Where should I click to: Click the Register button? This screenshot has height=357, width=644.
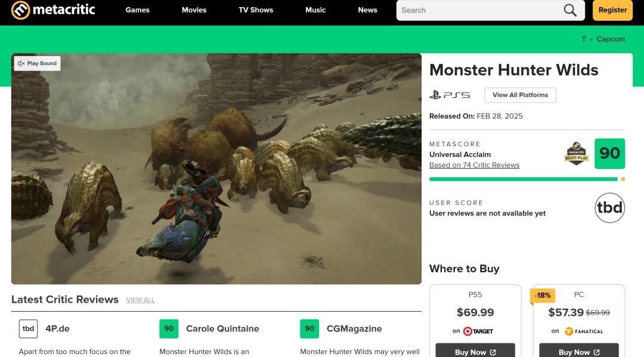[x=612, y=10]
